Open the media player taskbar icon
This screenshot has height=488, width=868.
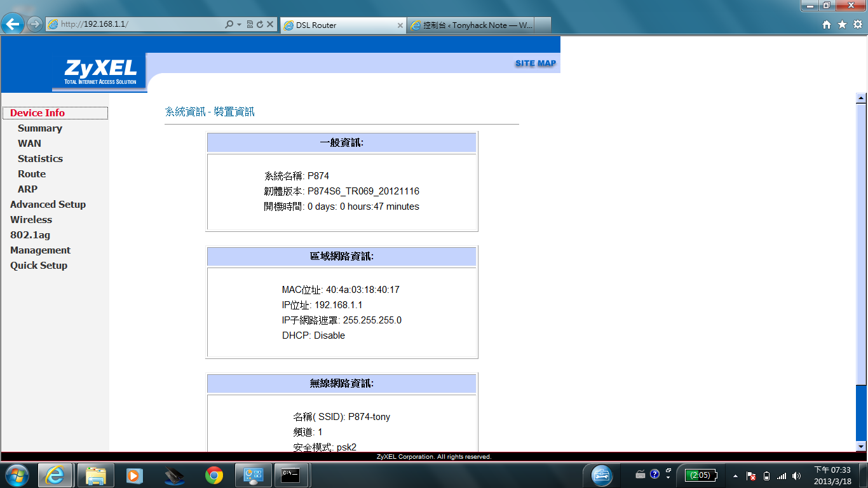[x=135, y=475]
